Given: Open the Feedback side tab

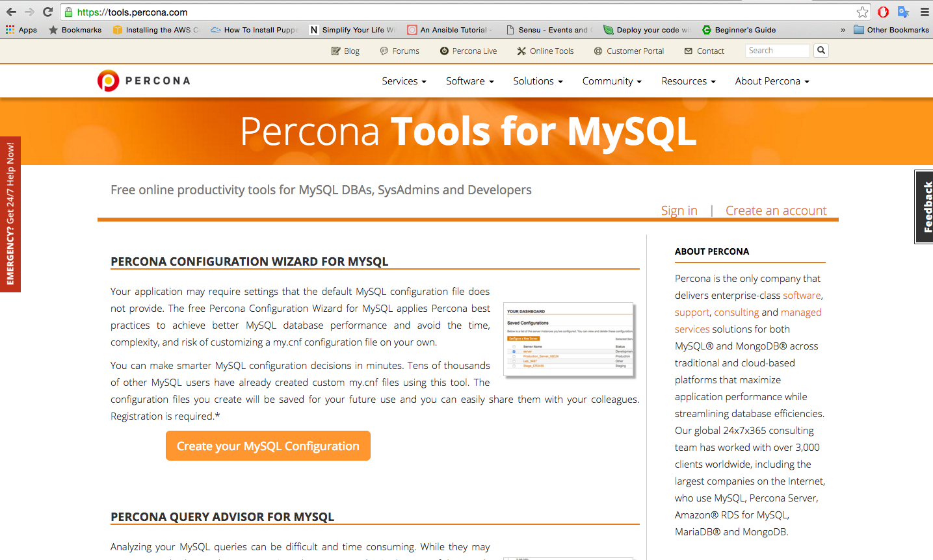Looking at the screenshot, I should [924, 207].
